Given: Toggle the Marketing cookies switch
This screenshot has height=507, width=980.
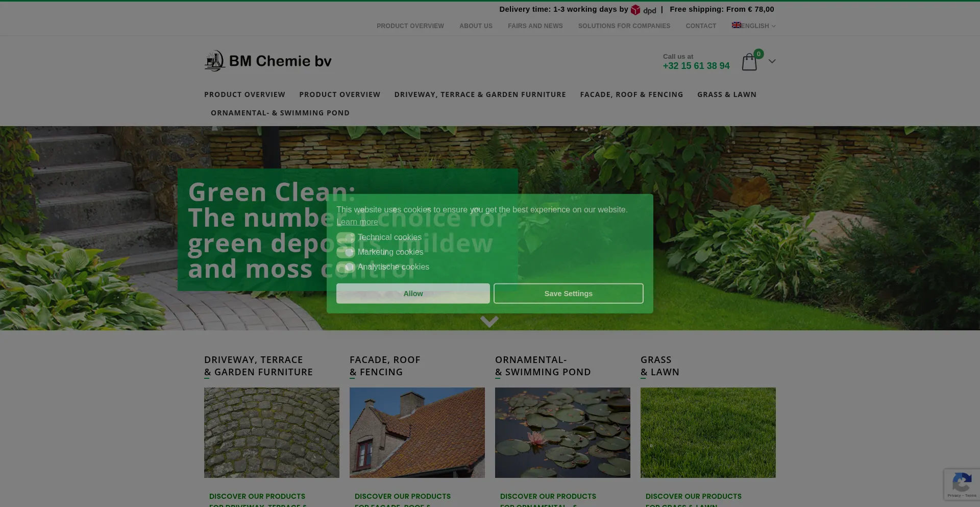Looking at the screenshot, I should [x=346, y=252].
